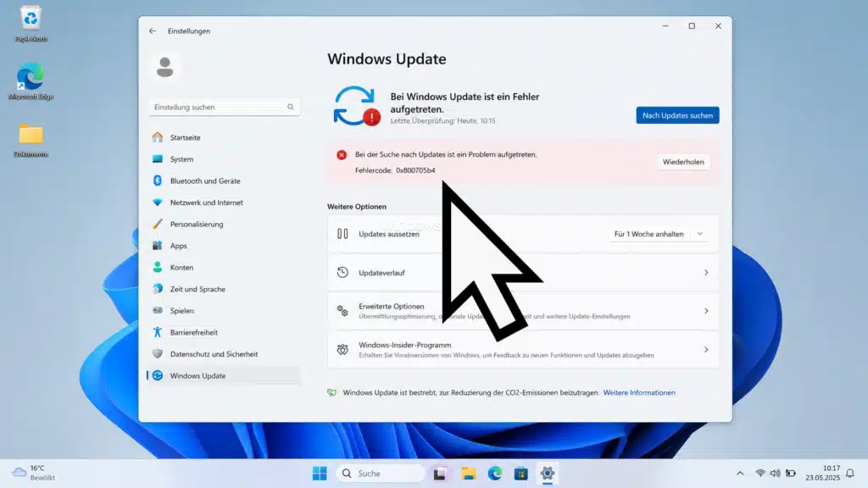Screen dimensions: 868x488
Task: Click the Windows Update sidebar icon
Action: 157,375
